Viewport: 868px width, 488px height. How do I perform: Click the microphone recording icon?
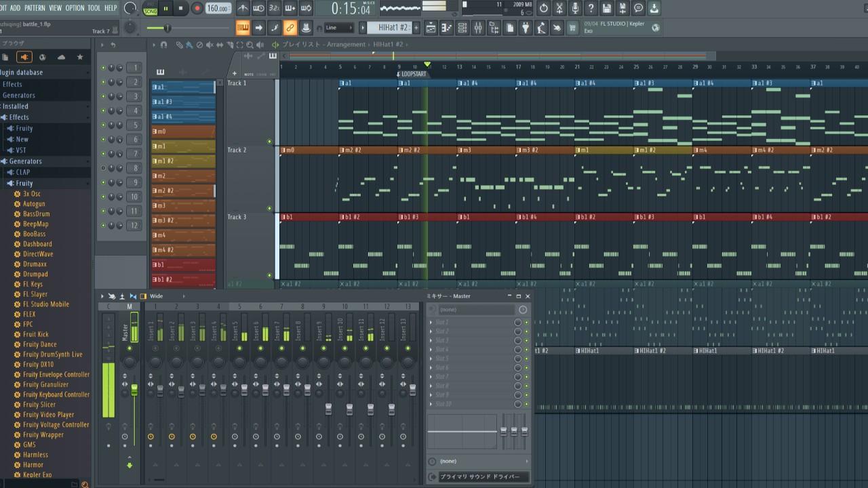click(x=575, y=8)
